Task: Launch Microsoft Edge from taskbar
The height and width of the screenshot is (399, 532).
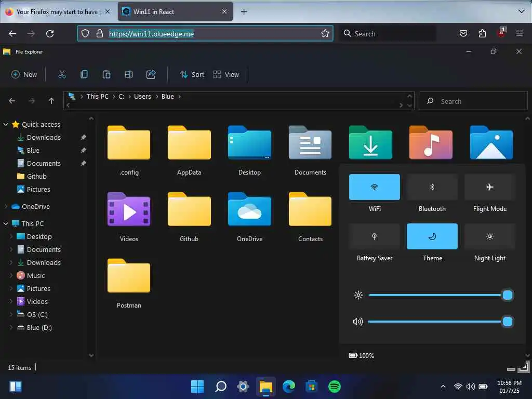Action: point(289,387)
